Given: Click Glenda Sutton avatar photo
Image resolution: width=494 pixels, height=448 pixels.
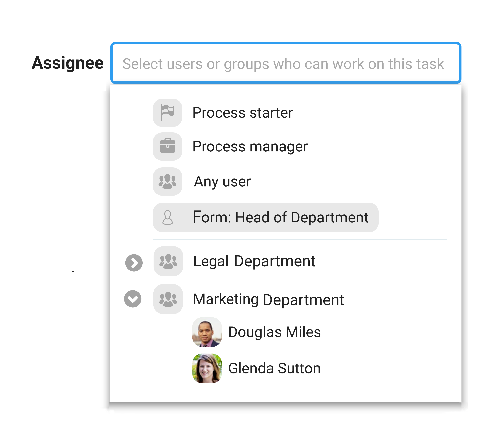Looking at the screenshot, I should coord(207,368).
